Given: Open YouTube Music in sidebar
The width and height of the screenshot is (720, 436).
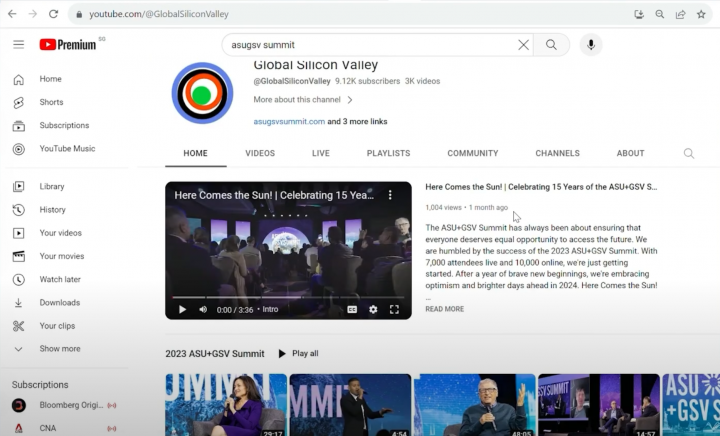Looking at the screenshot, I should (x=67, y=149).
